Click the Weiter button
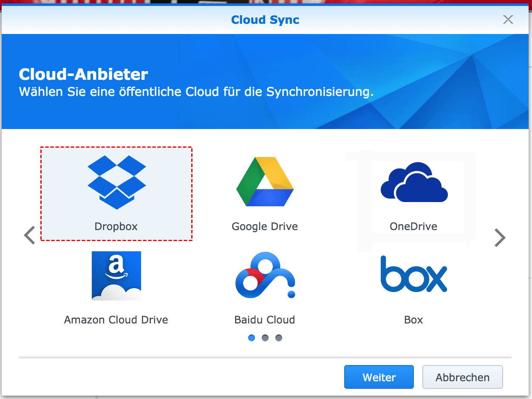The image size is (532, 399). 379,377
